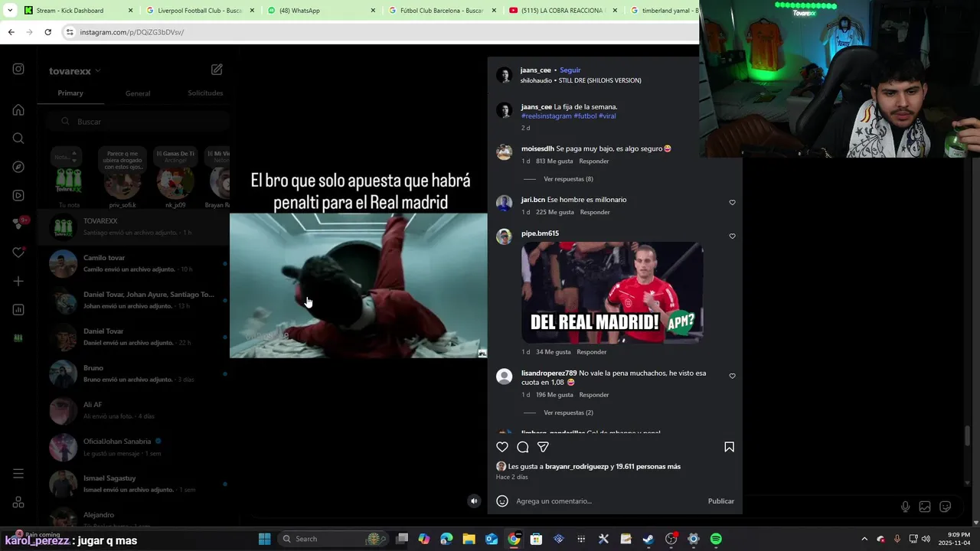Switch to the Primary inbox tab
The height and width of the screenshot is (551, 980).
[70, 93]
